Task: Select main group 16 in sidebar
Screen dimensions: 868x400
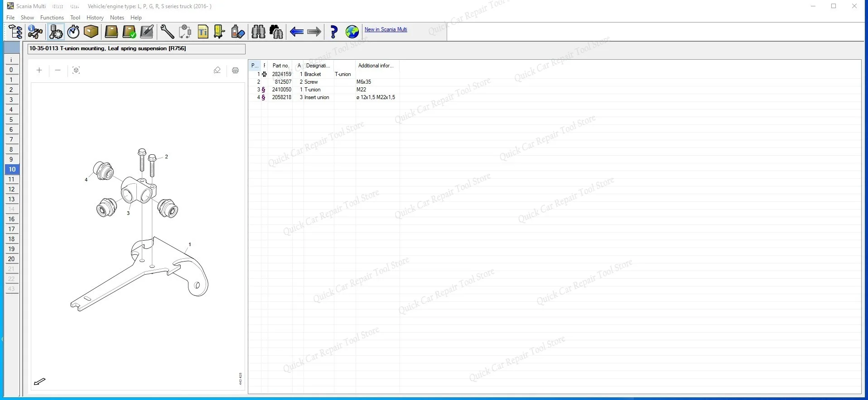Action: point(12,219)
